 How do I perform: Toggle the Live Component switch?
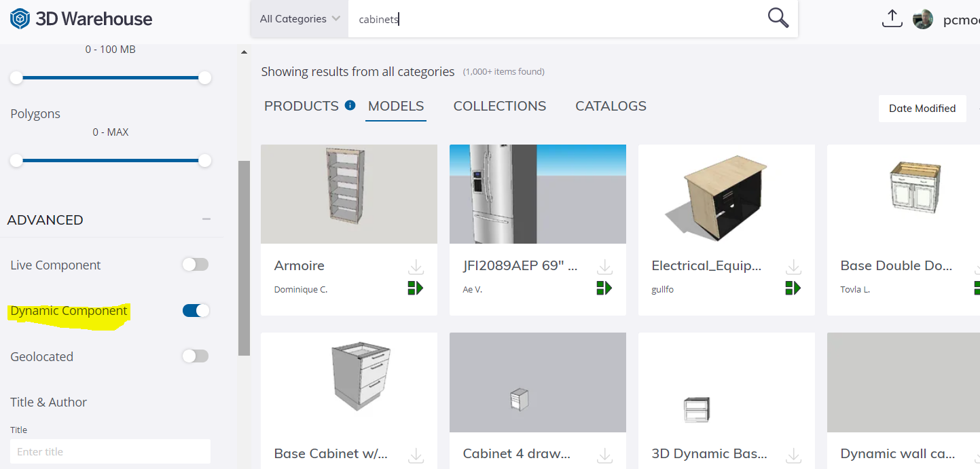(196, 265)
